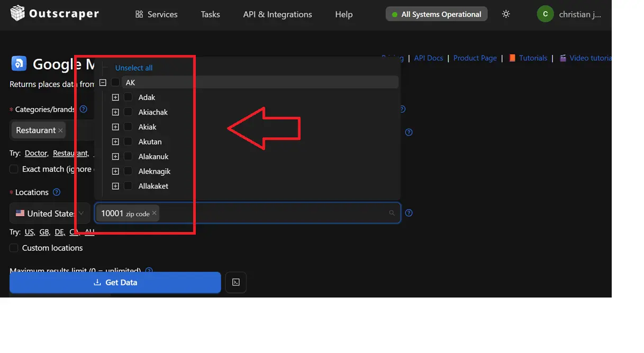Enable the Custom locations checkbox
The image size is (644, 353).
pyautogui.click(x=14, y=248)
